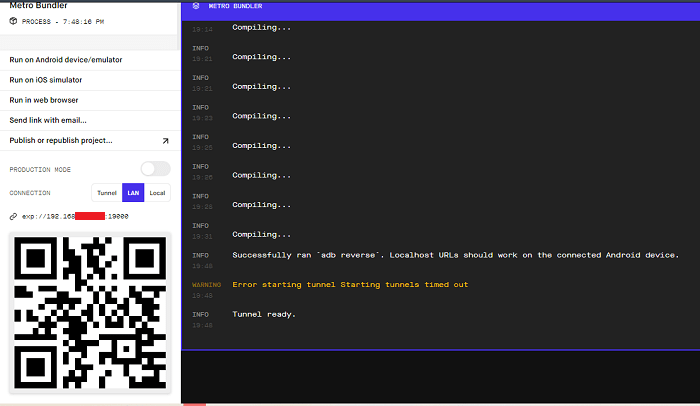Viewport: 700px width, 406px height.
Task: Toggle the Production Mode switch
Action: click(x=155, y=169)
